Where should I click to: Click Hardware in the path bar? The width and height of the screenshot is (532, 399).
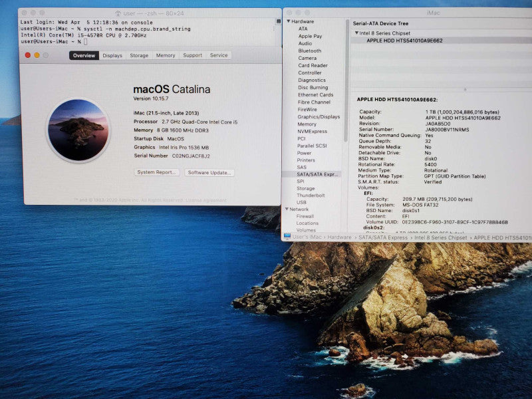click(x=339, y=237)
